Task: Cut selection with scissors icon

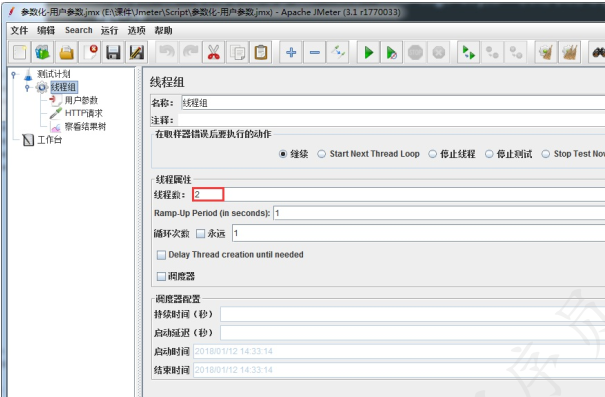Action: (213, 52)
